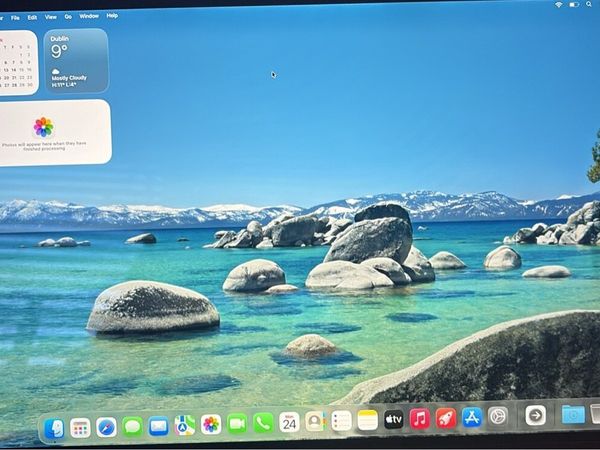Viewport: 600px width, 450px height.
Task: Click the Wi-Fi status icon
Action: (558, 5)
